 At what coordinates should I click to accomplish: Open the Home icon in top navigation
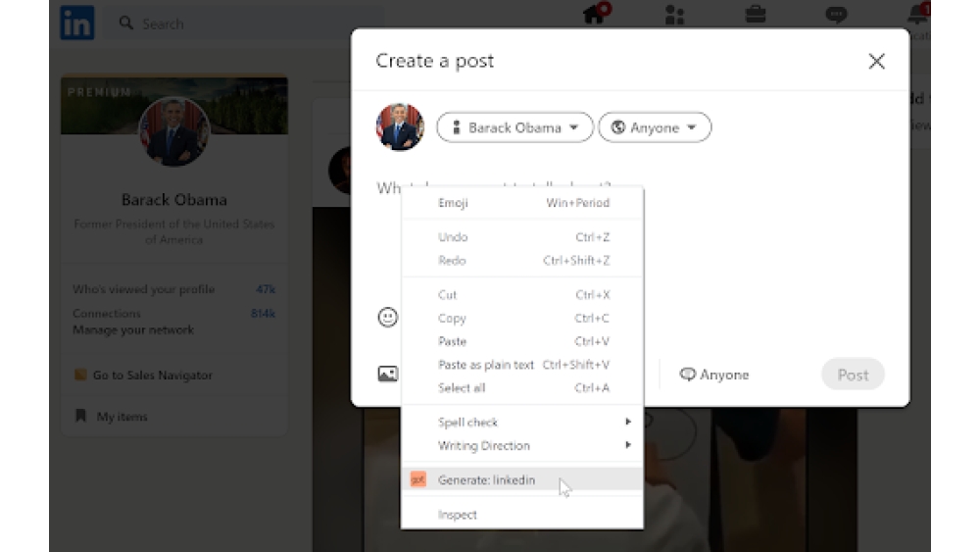pos(595,14)
